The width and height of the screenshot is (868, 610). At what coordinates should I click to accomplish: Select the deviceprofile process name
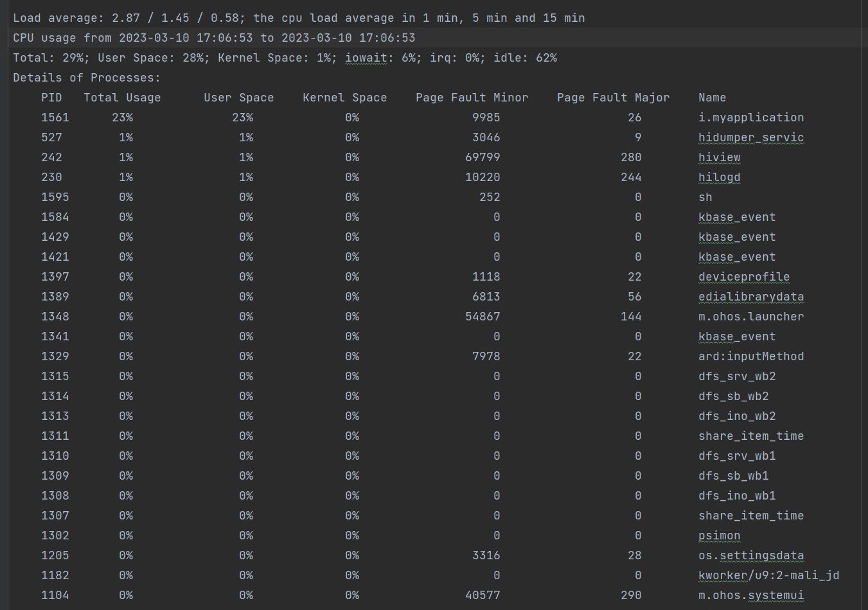pos(743,277)
